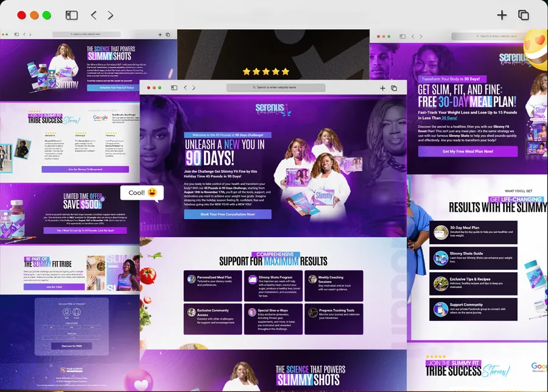Image resolution: width=548 pixels, height=392 pixels.
Task: Select the Female avatar option in the form
Action: (77, 312)
